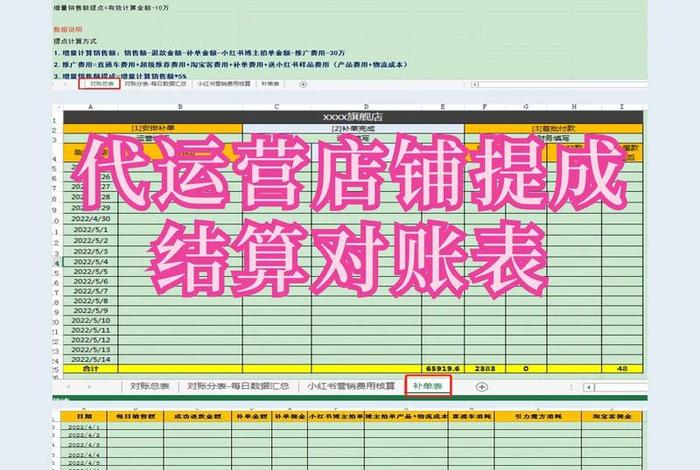This screenshot has width=700, height=470.
Task: Click the [2]补单完成 header cell
Action: (x=353, y=128)
